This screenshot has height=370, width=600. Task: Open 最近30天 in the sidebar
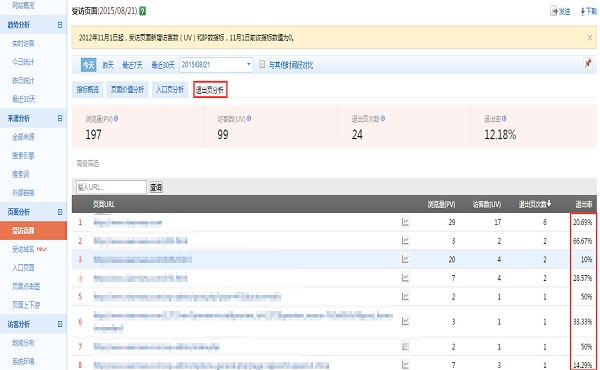click(x=23, y=99)
